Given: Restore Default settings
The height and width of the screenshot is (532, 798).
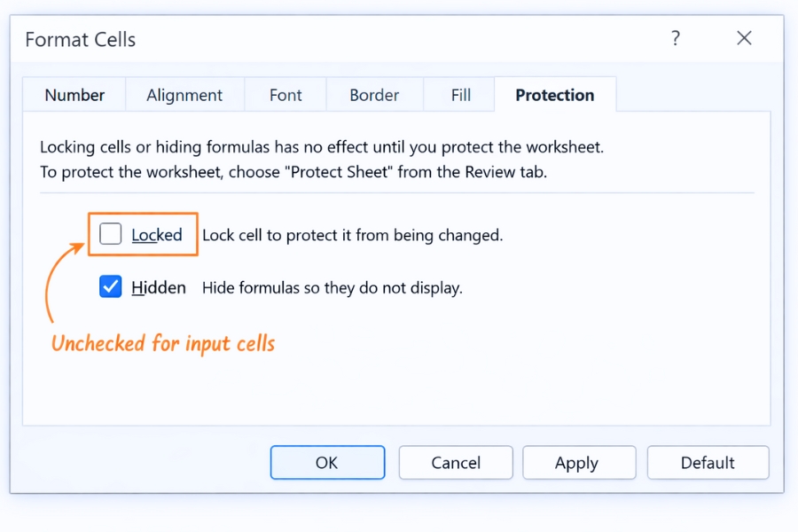Looking at the screenshot, I should pos(708,462).
